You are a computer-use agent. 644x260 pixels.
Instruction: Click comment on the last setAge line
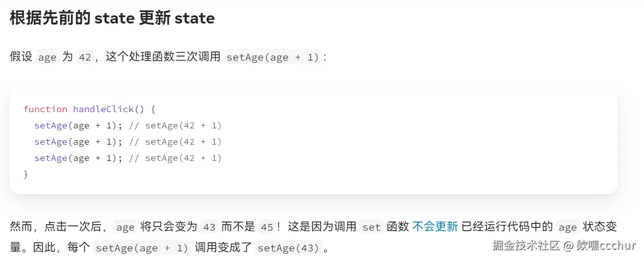pyautogui.click(x=176, y=158)
